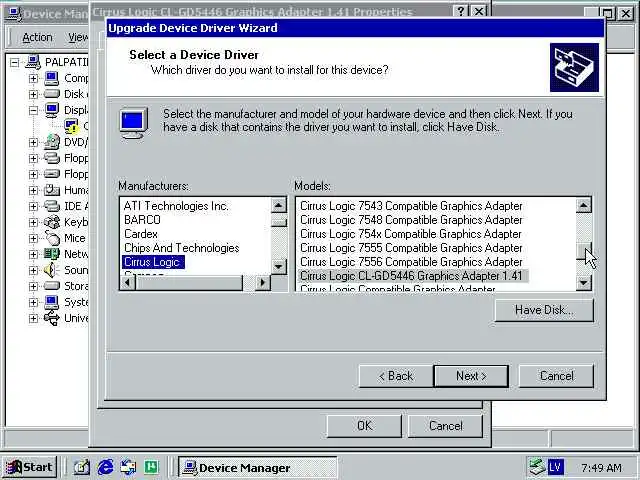Screen dimensions: 640x480
Task: Select Chips And Technologies manufacturer
Action: (x=182, y=248)
